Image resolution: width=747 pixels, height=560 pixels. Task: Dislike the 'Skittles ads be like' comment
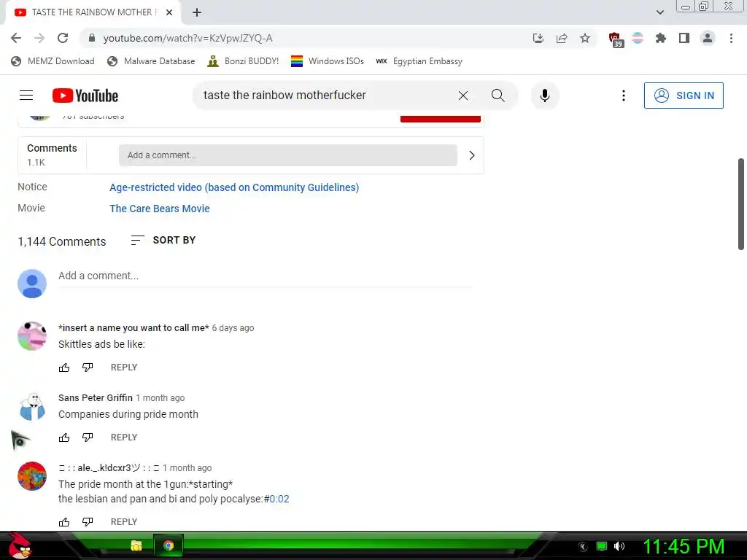[88, 367]
